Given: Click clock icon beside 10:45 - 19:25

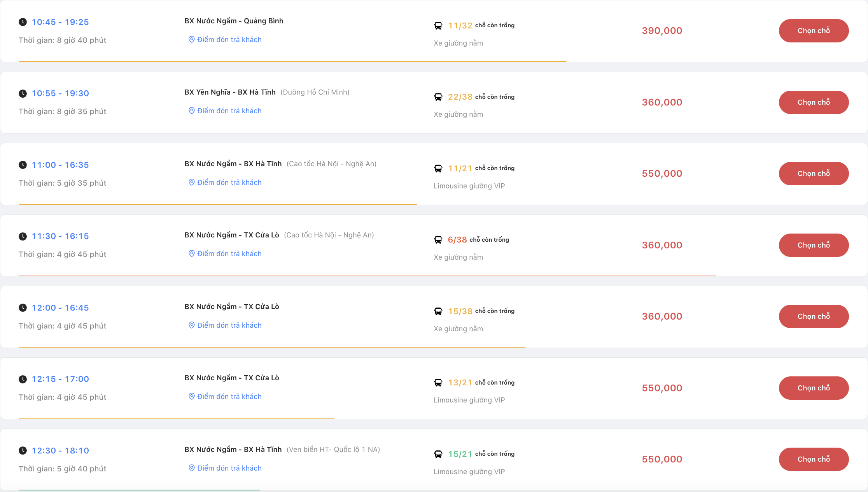Looking at the screenshot, I should [23, 22].
